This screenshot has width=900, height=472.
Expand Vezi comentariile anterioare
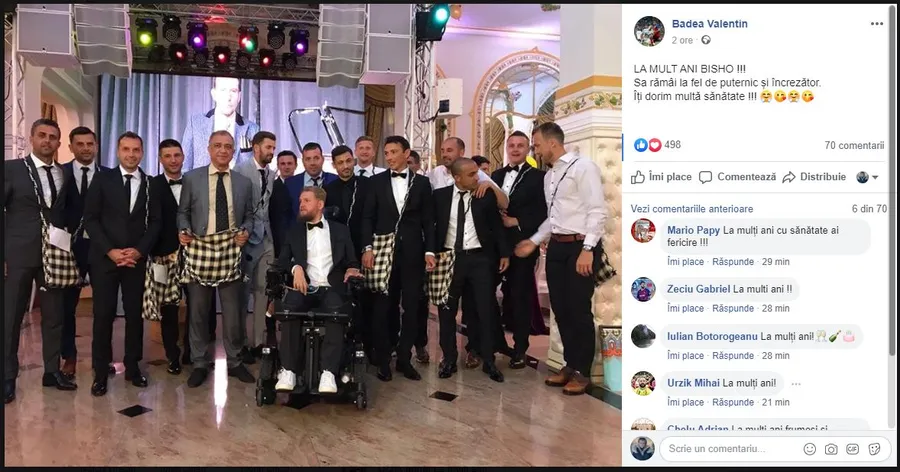[692, 209]
